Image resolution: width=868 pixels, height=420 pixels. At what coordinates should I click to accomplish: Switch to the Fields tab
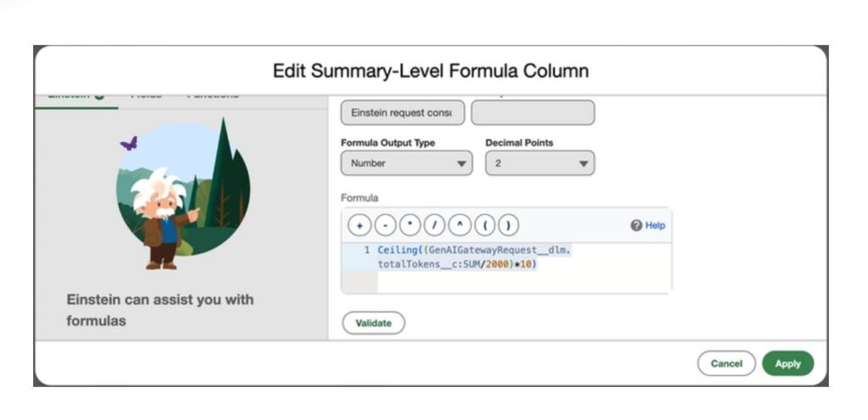coord(146,96)
